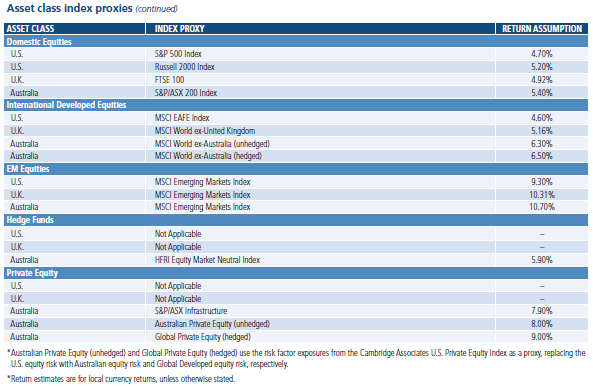Click the FTSE 100 proxy cell

tap(320, 80)
